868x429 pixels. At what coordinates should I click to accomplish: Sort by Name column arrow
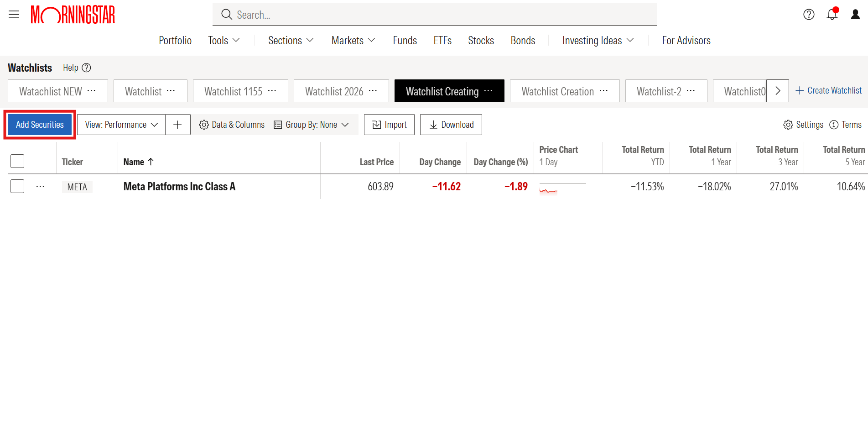click(151, 162)
